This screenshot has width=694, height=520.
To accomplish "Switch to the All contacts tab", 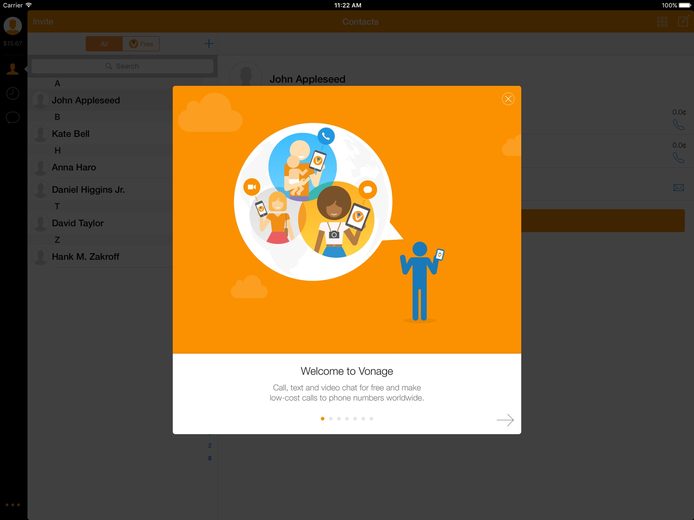I will click(104, 44).
